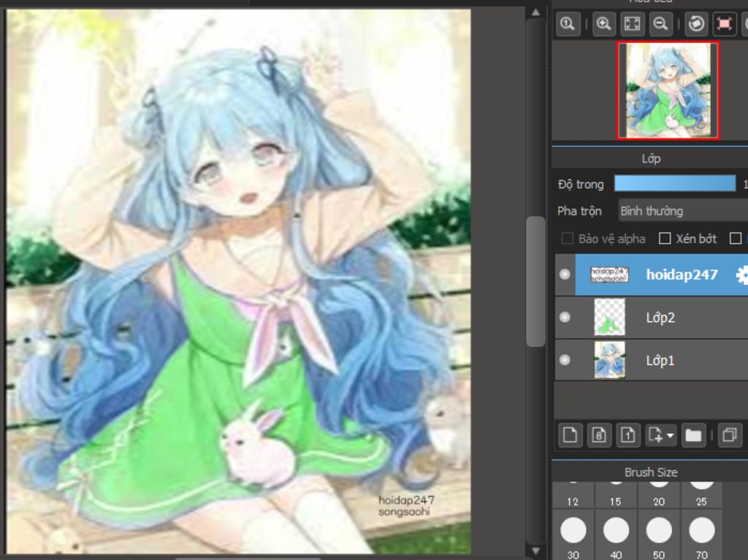Adjust Độ trong opacity slider
The width and height of the screenshot is (748, 560).
[x=675, y=184]
